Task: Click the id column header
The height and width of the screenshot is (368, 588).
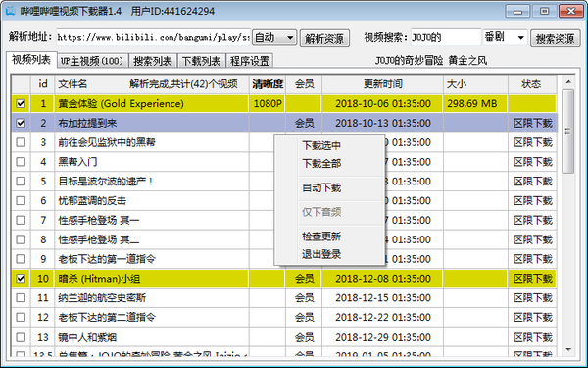Action: click(43, 84)
